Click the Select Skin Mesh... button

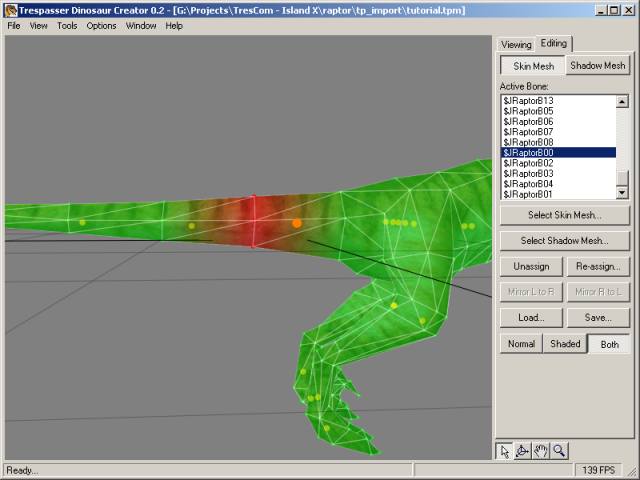(x=565, y=215)
